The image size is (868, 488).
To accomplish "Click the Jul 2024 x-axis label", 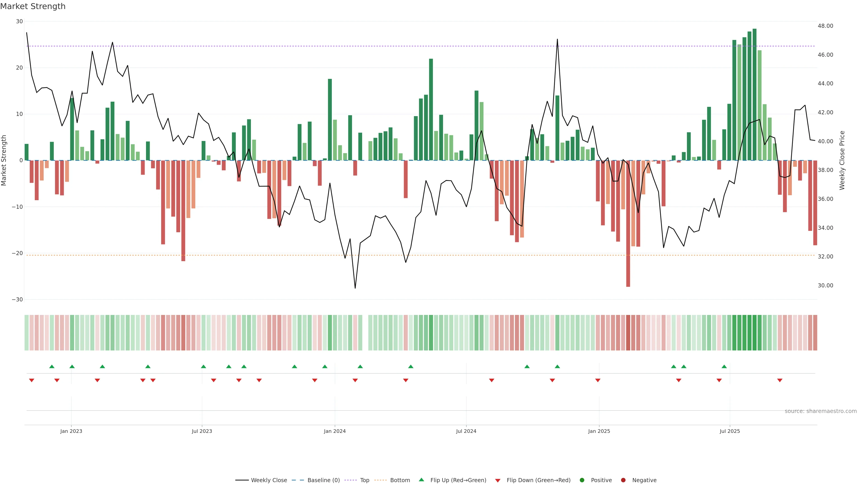I will pyautogui.click(x=466, y=431).
